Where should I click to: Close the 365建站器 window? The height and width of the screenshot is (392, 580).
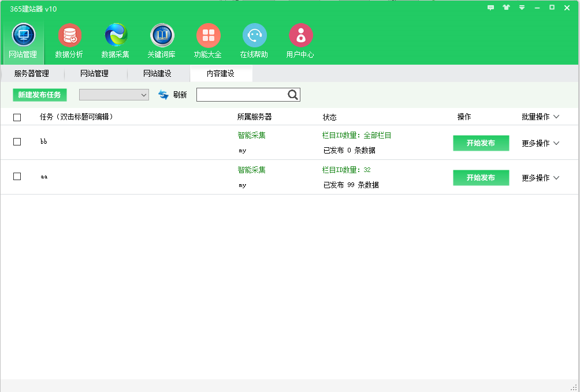pos(567,8)
